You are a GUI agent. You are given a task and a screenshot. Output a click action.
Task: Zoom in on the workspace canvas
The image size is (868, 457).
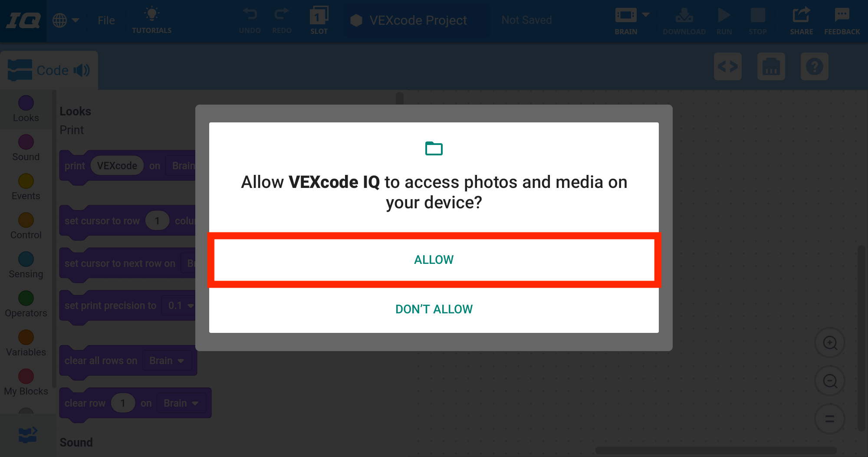[830, 342]
